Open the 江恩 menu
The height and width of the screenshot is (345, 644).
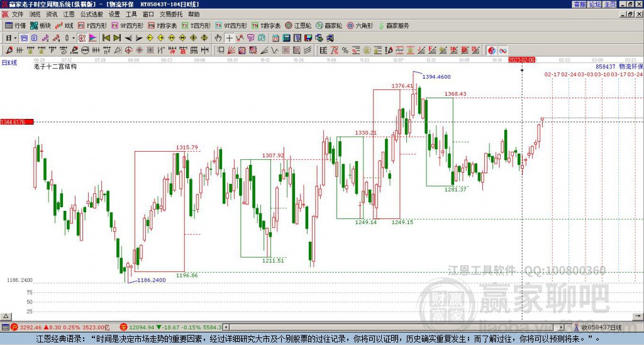[x=69, y=14]
